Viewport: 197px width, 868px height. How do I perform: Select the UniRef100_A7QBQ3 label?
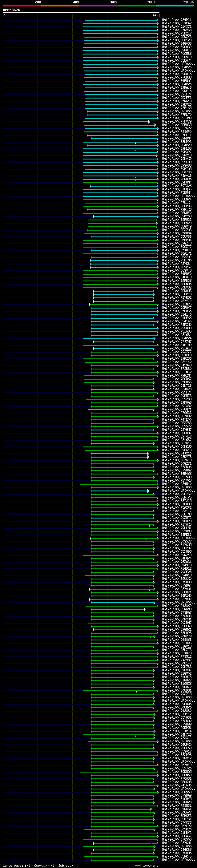[177, 78]
